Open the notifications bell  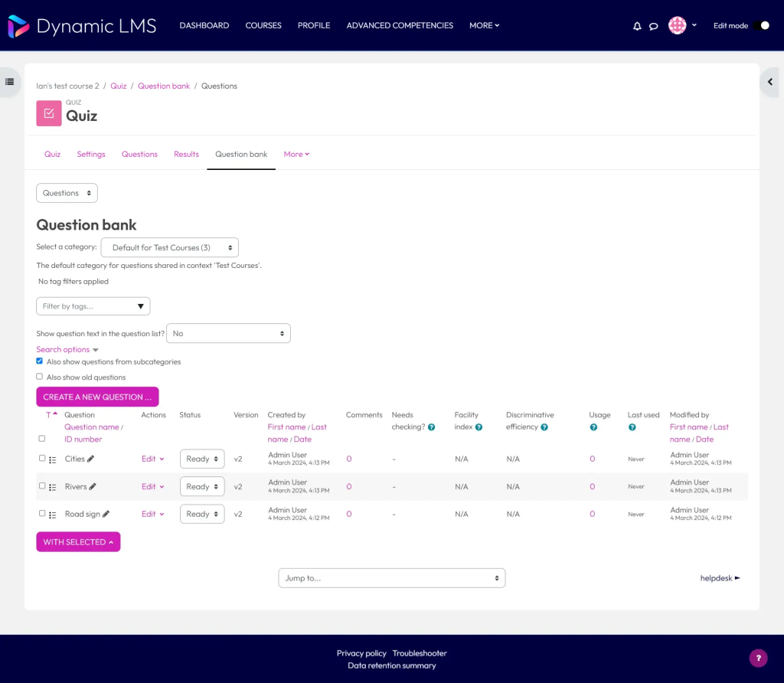[637, 26]
